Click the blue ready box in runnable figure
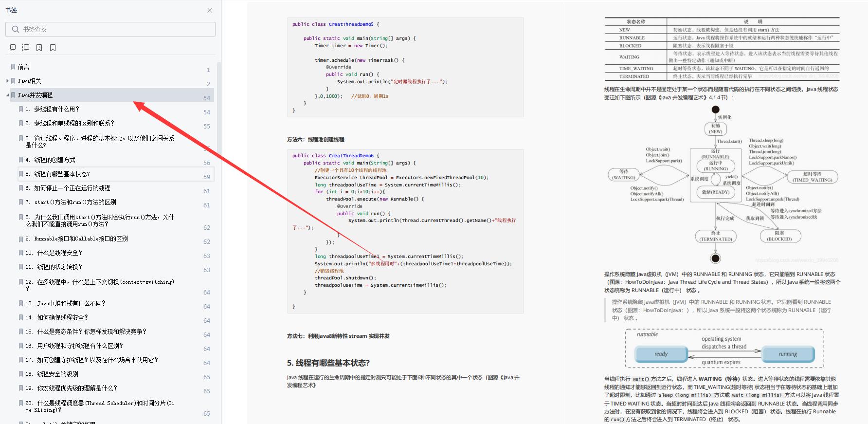This screenshot has width=868, height=424. (x=661, y=354)
